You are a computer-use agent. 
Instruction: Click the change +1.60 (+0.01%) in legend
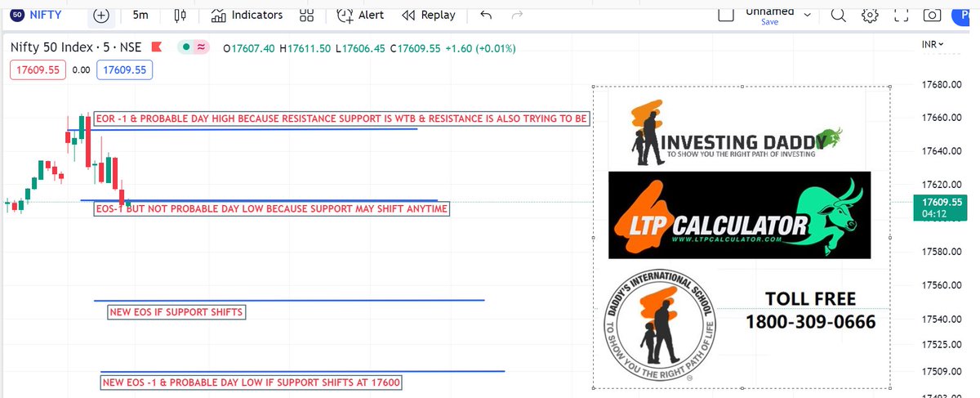click(x=479, y=49)
